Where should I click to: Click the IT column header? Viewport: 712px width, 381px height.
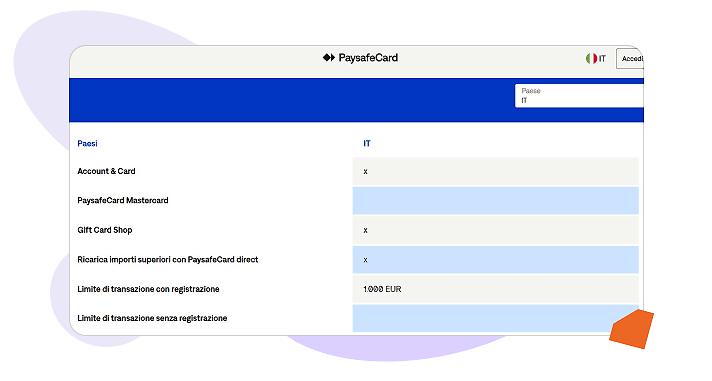tap(366, 143)
